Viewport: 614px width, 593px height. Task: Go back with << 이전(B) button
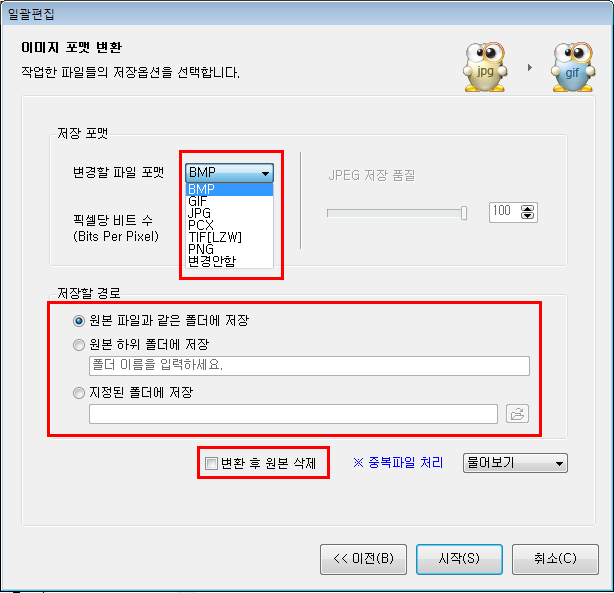click(x=363, y=559)
